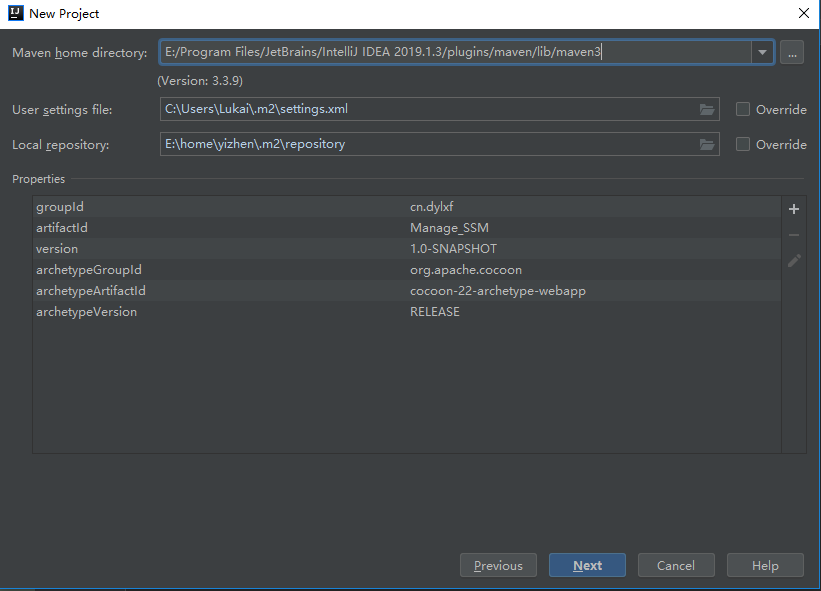
Task: Click the IntelliJ IDEA logo in title bar
Action: pos(16,13)
